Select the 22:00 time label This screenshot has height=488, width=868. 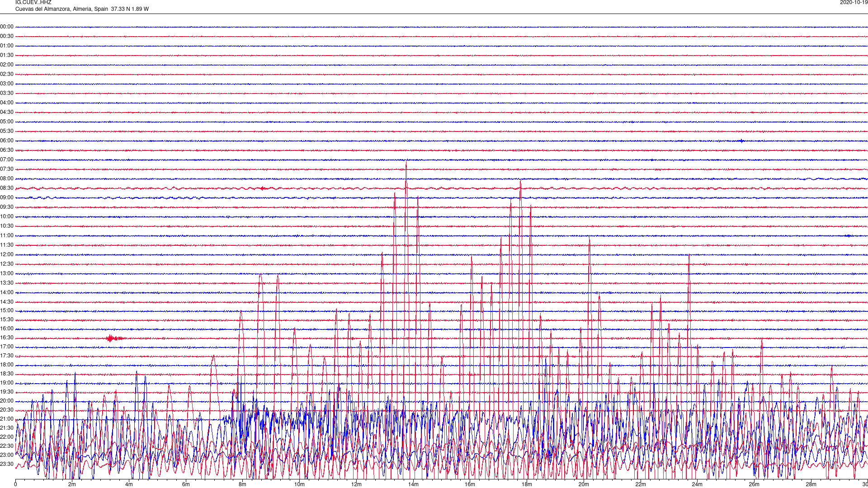tap(7, 437)
